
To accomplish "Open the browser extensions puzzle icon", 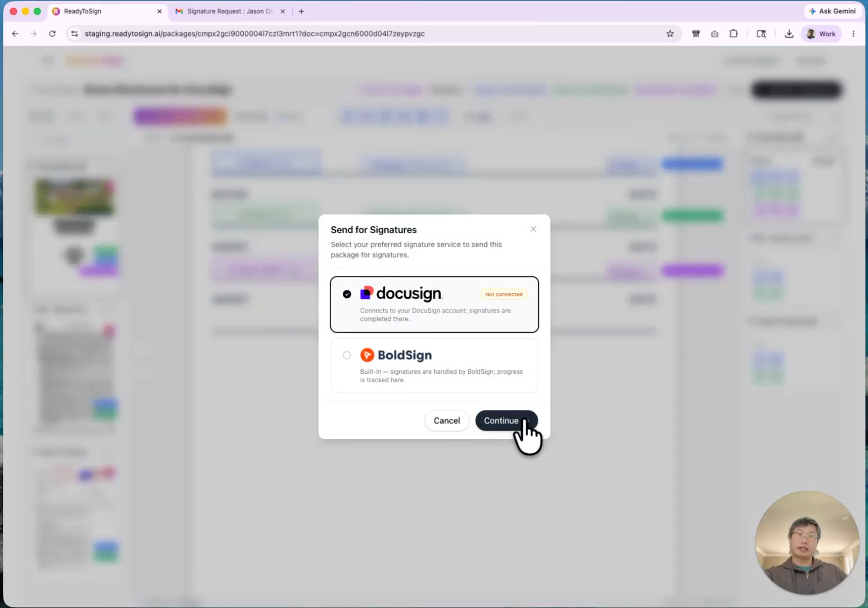I will 733,34.
